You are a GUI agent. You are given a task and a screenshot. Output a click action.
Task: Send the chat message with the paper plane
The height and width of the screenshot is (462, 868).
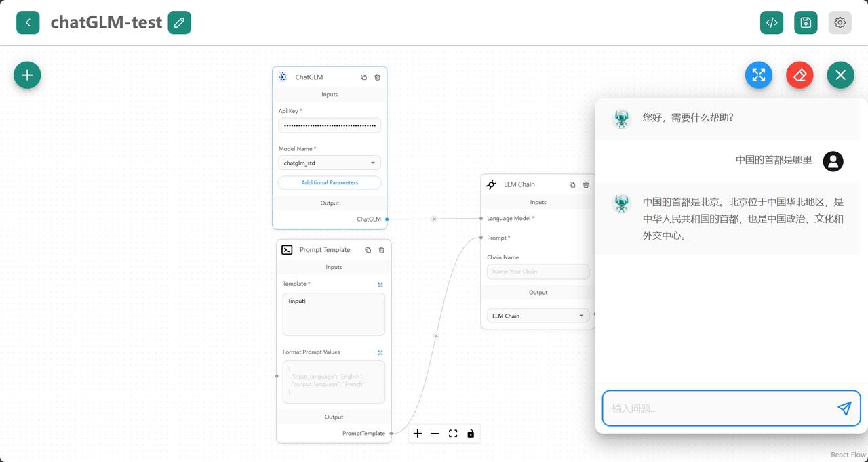[844, 408]
